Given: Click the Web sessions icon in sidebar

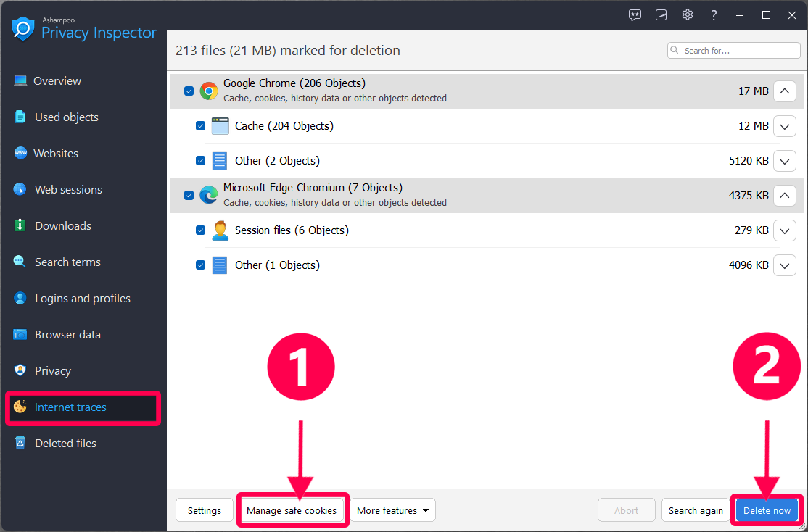Looking at the screenshot, I should (x=20, y=189).
